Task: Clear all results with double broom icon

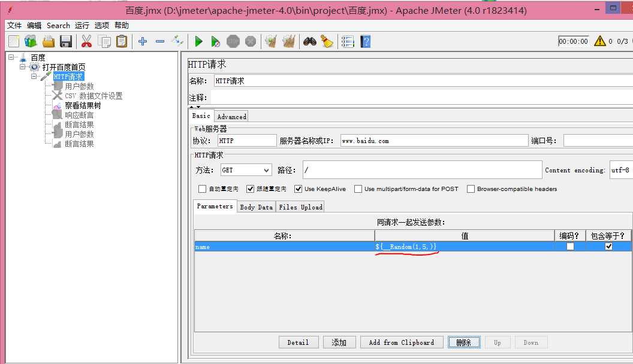Action: [x=289, y=41]
